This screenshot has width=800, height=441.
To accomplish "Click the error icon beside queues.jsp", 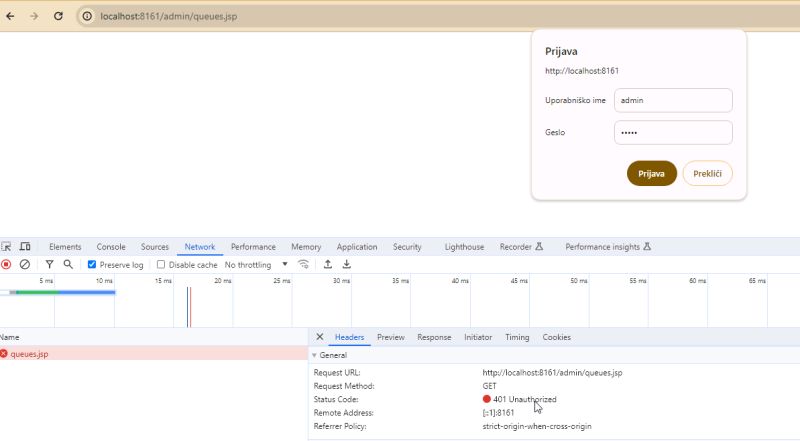I will coord(4,354).
